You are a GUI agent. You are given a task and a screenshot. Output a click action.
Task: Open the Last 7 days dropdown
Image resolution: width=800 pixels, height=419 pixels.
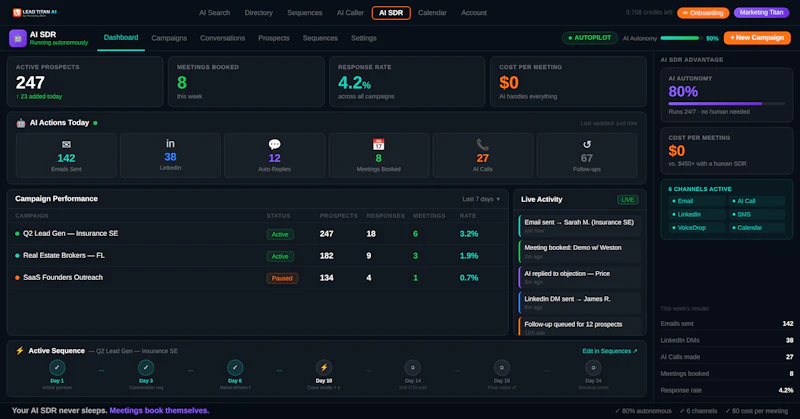pyautogui.click(x=481, y=199)
